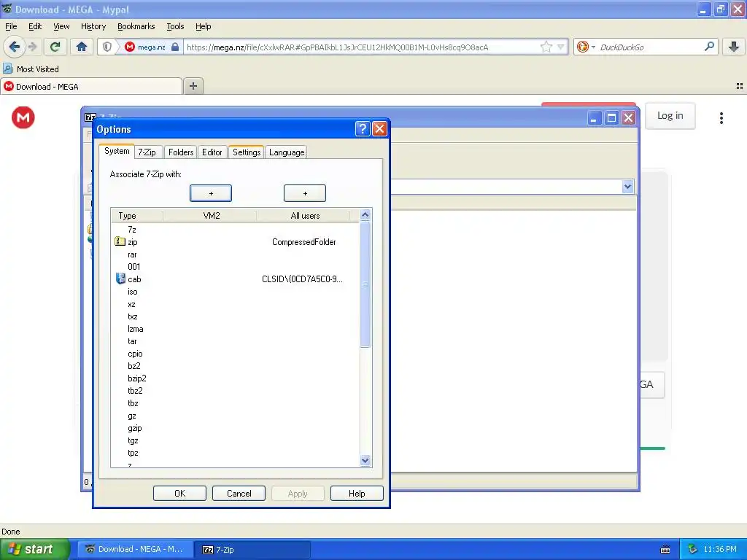The image size is (747, 560).
Task: Open the History menu
Action: tap(93, 26)
